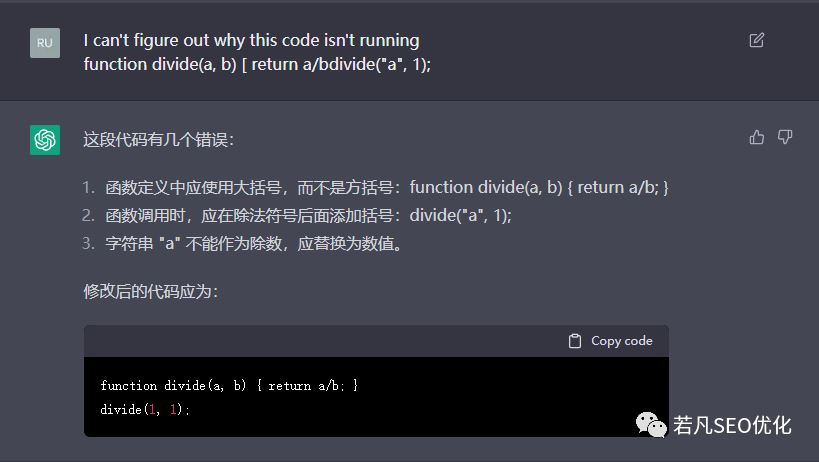819x462 pixels.
Task: Click the corrected function divide code line
Action: tap(229, 385)
